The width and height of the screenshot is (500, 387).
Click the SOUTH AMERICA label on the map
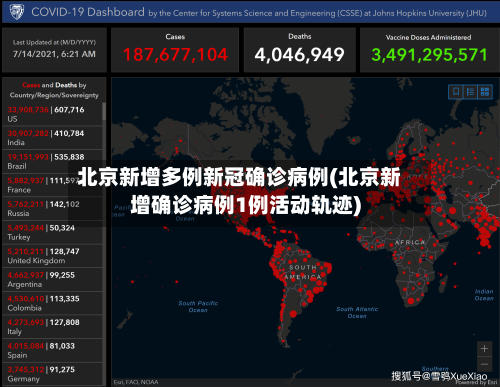coord(303,272)
